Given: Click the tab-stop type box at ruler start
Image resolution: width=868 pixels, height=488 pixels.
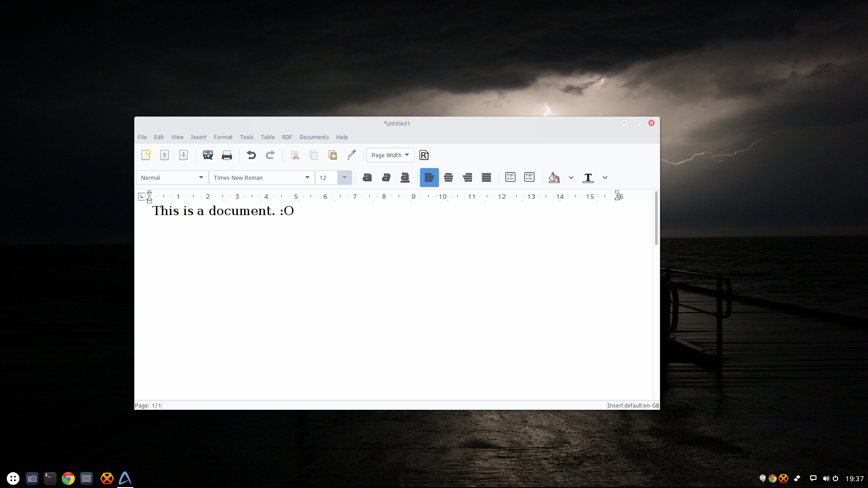Looking at the screenshot, I should click(142, 197).
